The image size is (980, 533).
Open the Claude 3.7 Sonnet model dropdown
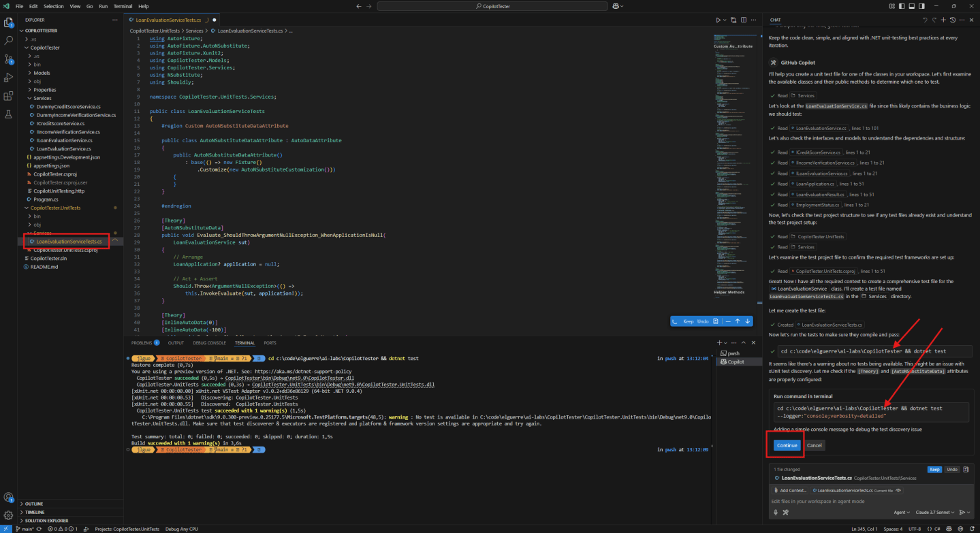(935, 512)
